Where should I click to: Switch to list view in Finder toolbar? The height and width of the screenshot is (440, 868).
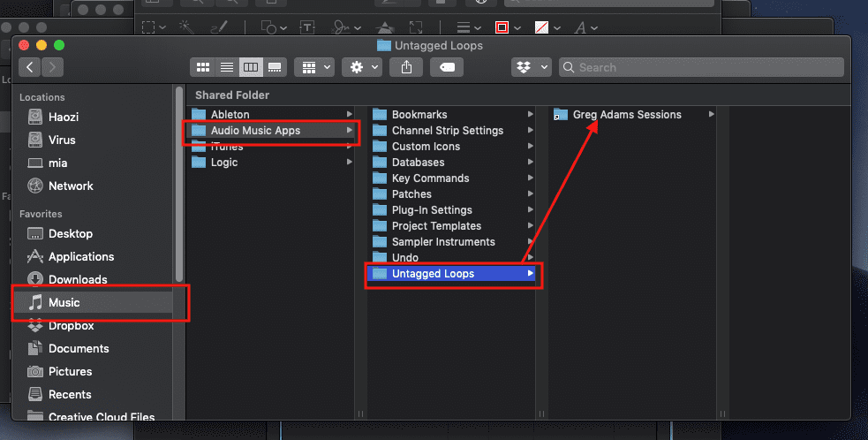pyautogui.click(x=227, y=67)
